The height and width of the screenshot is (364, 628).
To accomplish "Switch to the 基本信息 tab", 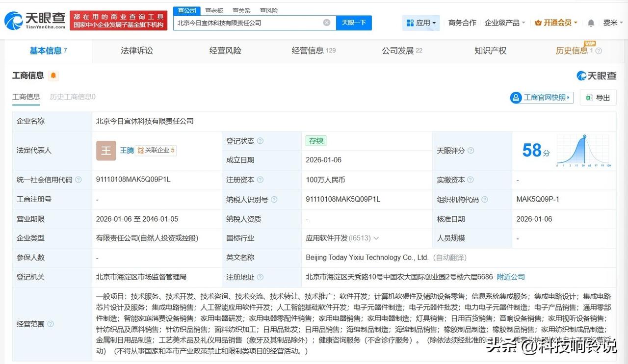I will [48, 51].
